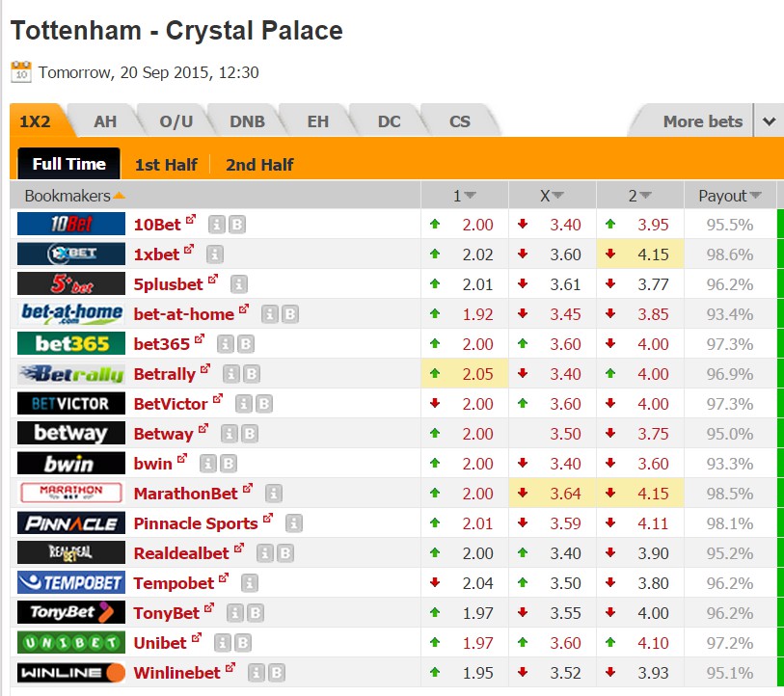Click the 10Bet info icon

point(217,225)
